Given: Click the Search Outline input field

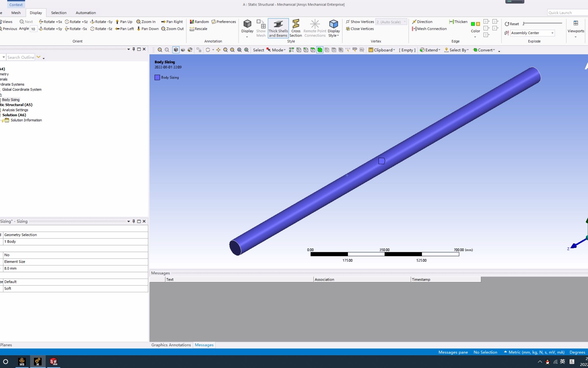Looking at the screenshot, I should 20,57.
